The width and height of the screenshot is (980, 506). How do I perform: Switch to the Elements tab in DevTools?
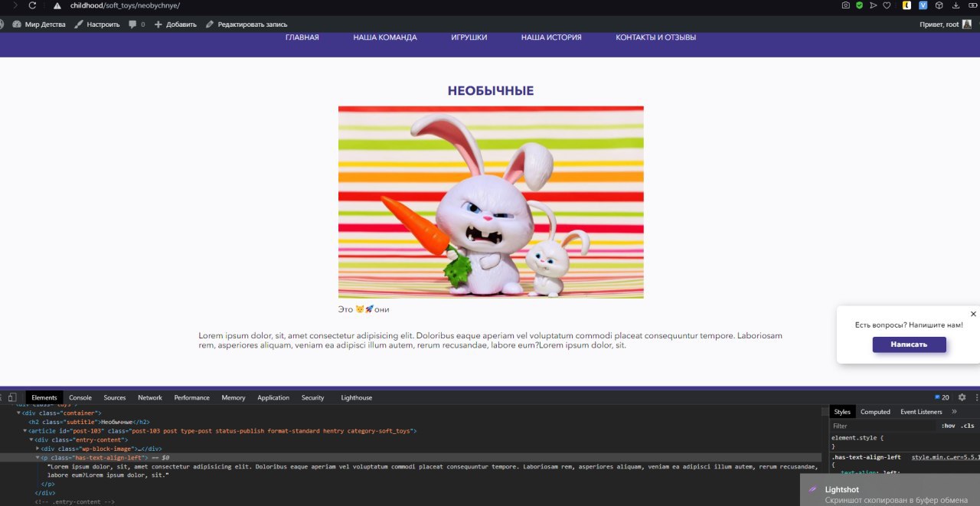pos(44,397)
